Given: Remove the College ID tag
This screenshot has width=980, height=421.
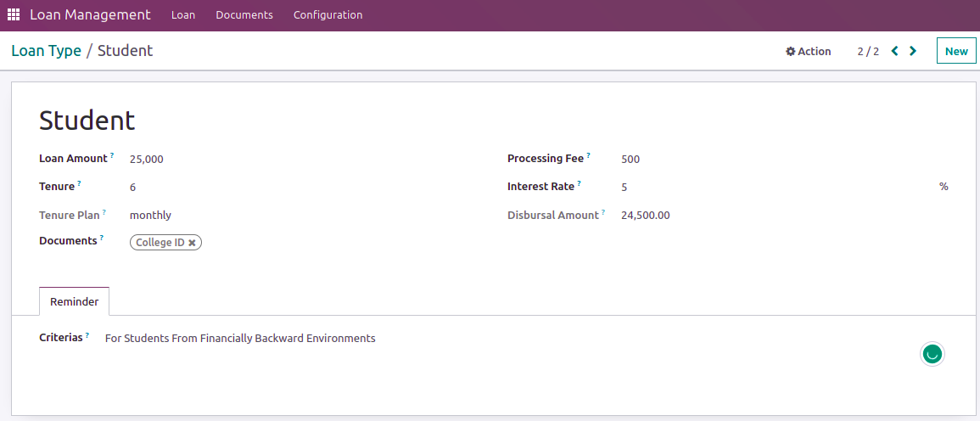Looking at the screenshot, I should 192,243.
